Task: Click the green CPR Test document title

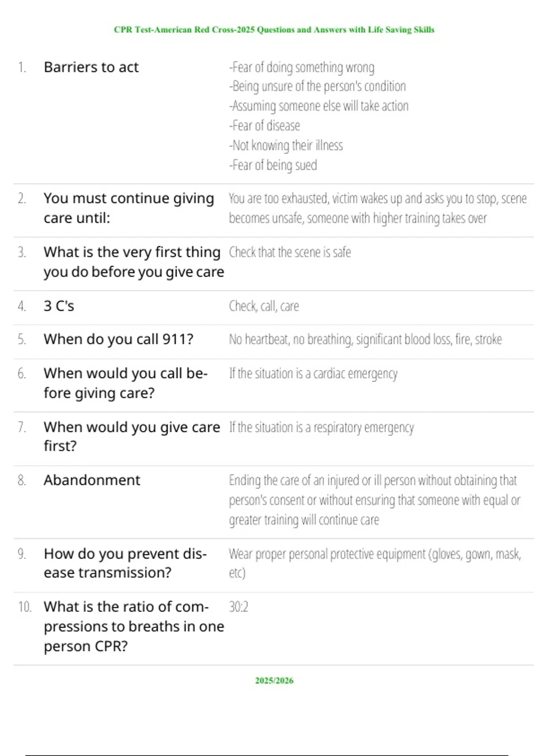Action: [274, 30]
